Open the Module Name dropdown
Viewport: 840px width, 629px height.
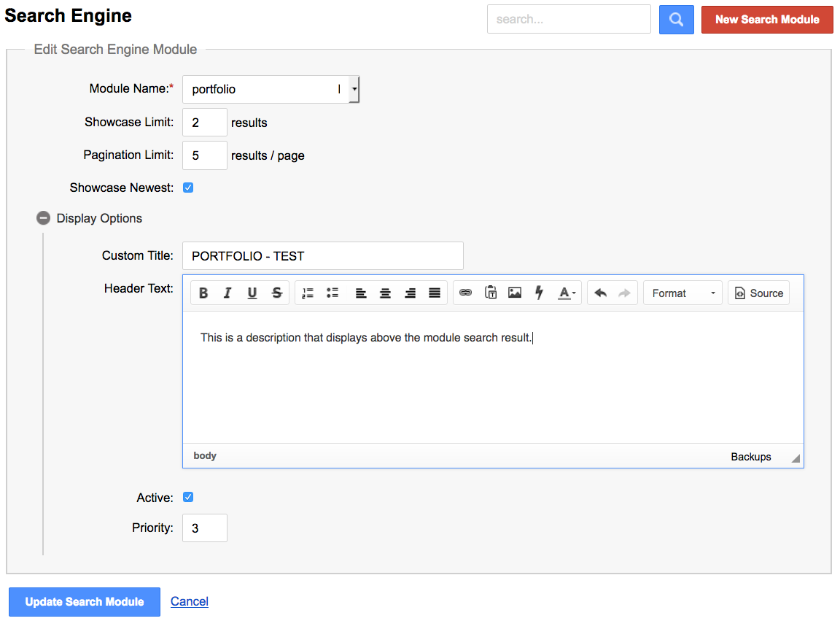click(354, 89)
